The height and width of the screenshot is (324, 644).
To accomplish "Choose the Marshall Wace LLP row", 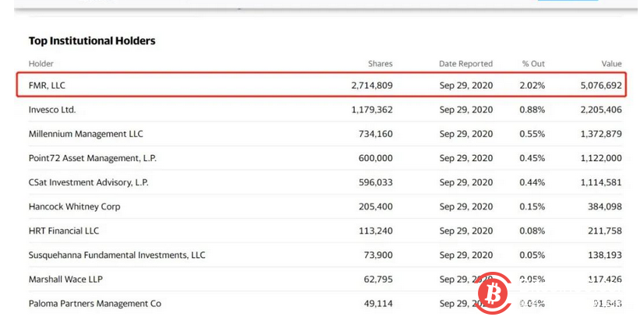I will coord(65,279).
